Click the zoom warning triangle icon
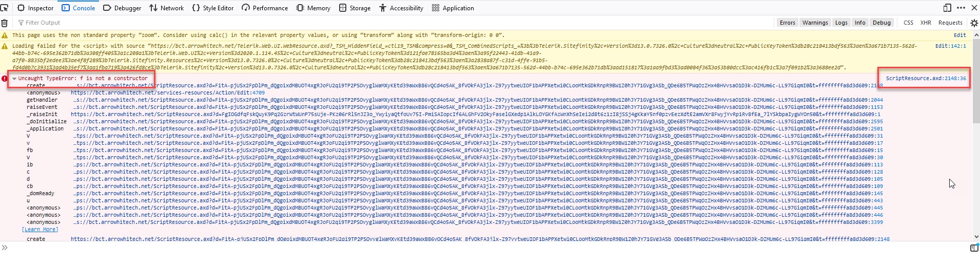This screenshot has height=264, width=980. [x=5, y=35]
